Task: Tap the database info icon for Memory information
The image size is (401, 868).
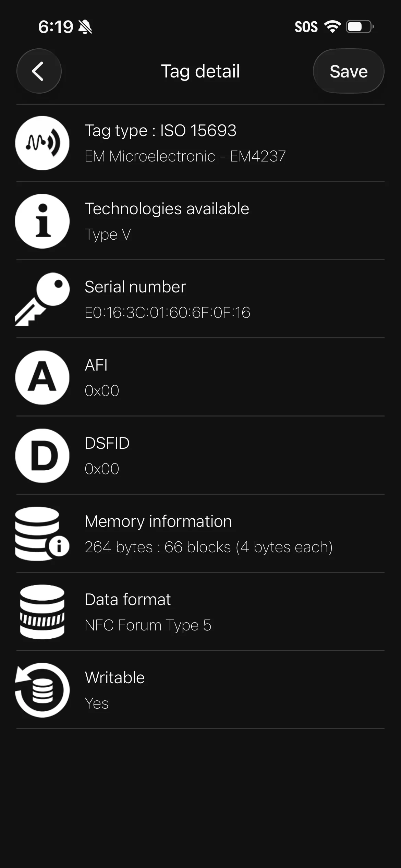Action: tap(42, 534)
